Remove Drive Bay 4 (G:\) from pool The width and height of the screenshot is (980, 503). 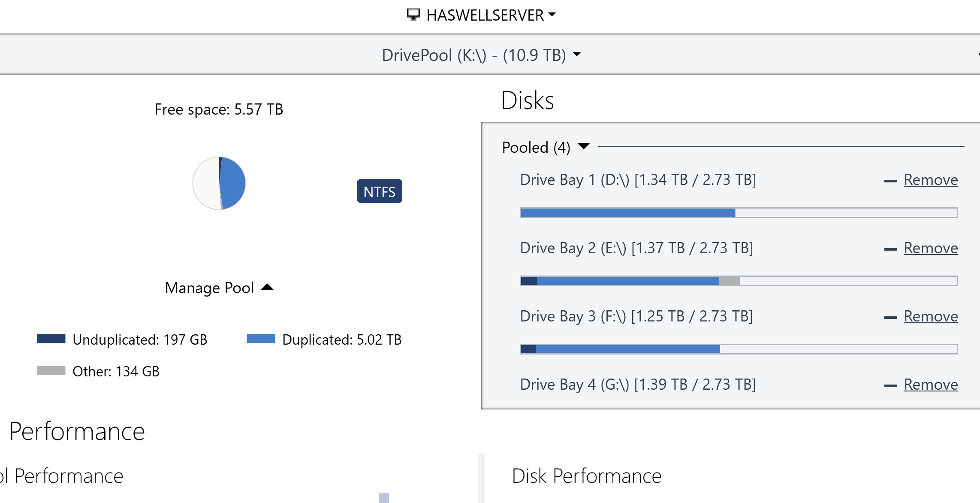click(x=931, y=385)
